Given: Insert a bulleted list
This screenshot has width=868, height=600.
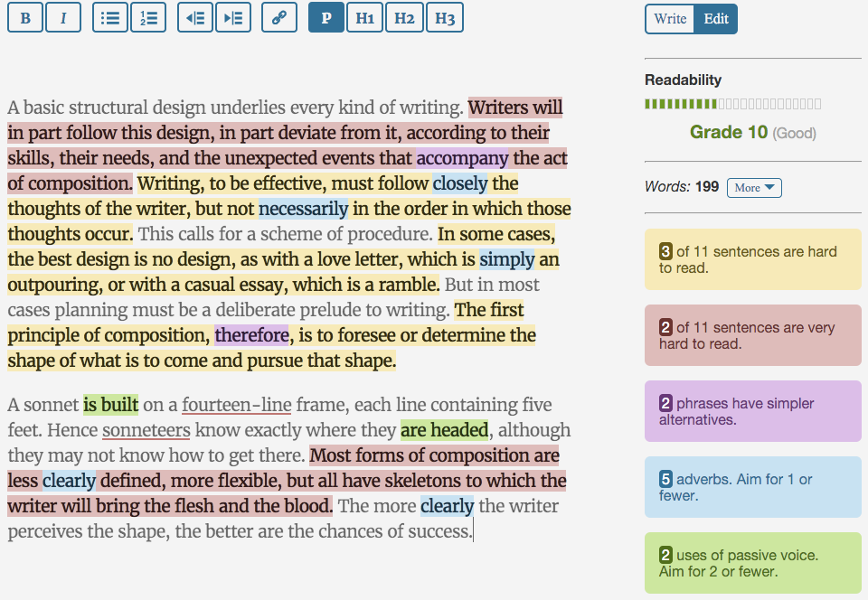Looking at the screenshot, I should [110, 18].
